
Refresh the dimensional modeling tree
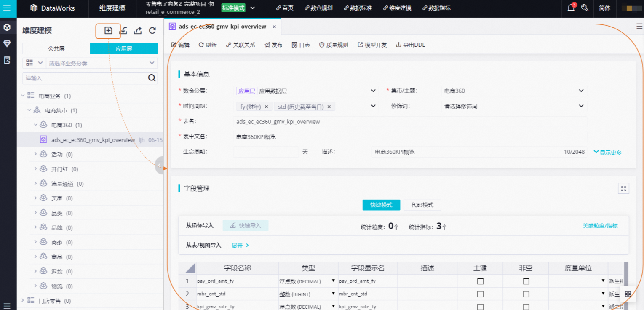point(152,30)
